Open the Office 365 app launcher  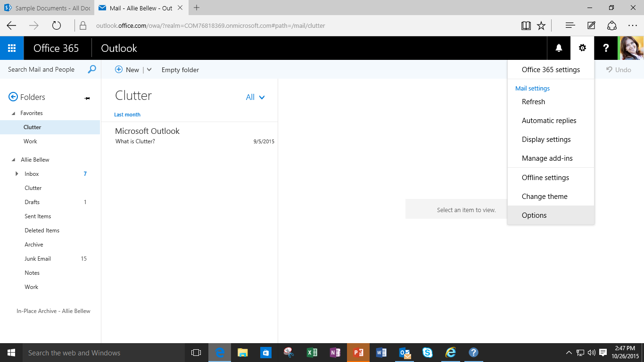tap(11, 48)
